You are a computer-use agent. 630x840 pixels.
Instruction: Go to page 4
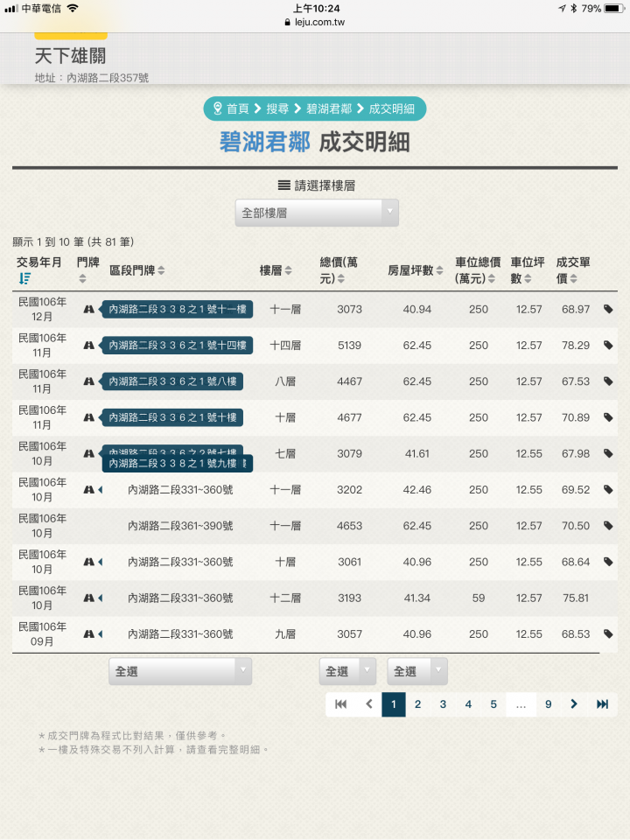click(x=468, y=703)
